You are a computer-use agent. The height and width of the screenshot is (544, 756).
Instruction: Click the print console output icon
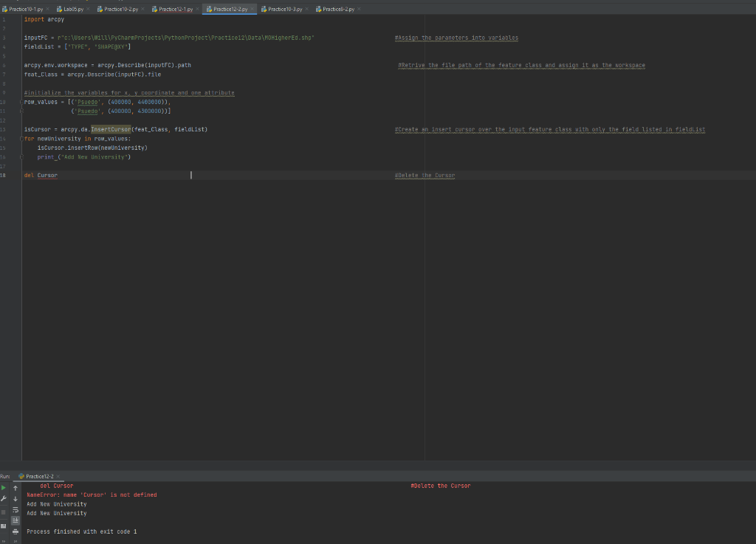16,531
